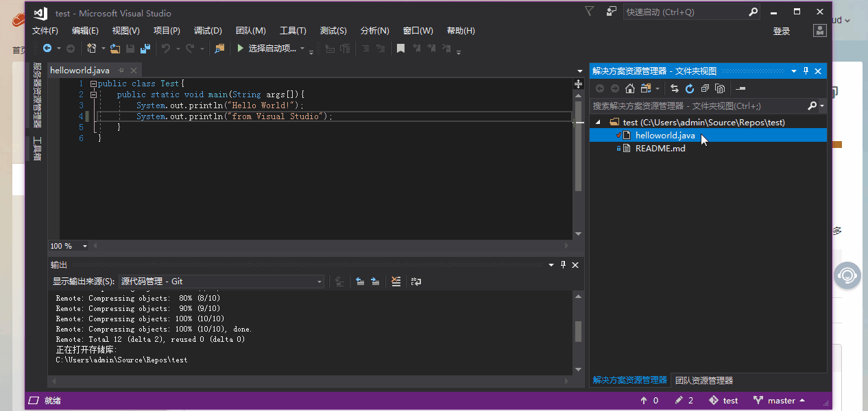Open the 服务器资源管理器 side panel tab
The width and height of the screenshot is (868, 411).
click(x=37, y=95)
